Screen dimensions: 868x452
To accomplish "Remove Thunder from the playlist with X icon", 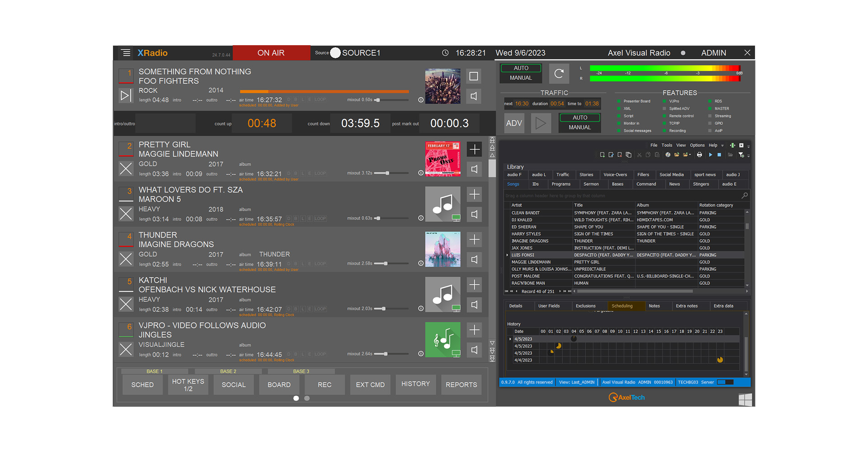I will [126, 259].
